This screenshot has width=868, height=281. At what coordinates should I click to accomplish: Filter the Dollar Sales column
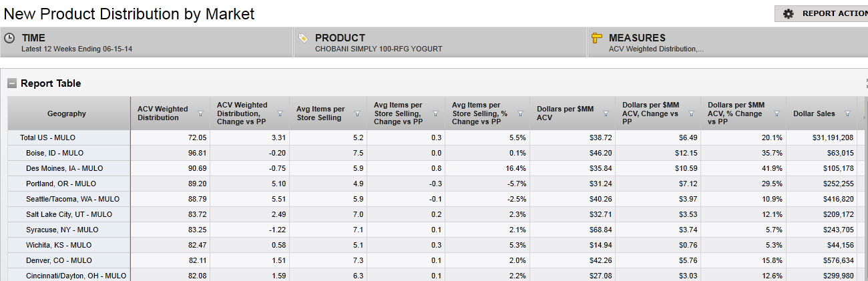click(x=847, y=114)
